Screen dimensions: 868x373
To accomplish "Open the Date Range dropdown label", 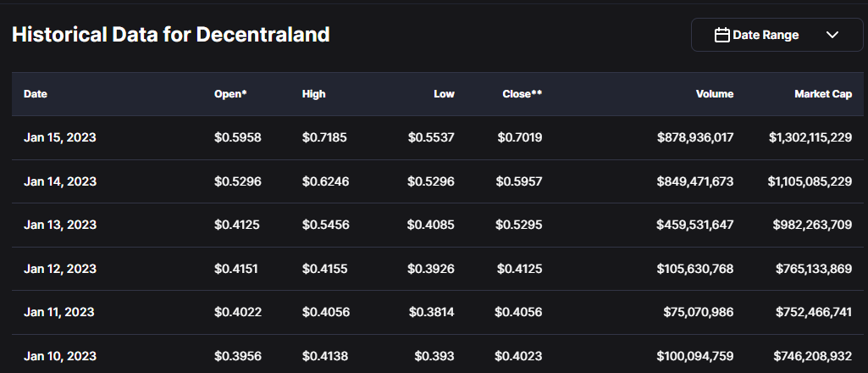I will pos(766,35).
